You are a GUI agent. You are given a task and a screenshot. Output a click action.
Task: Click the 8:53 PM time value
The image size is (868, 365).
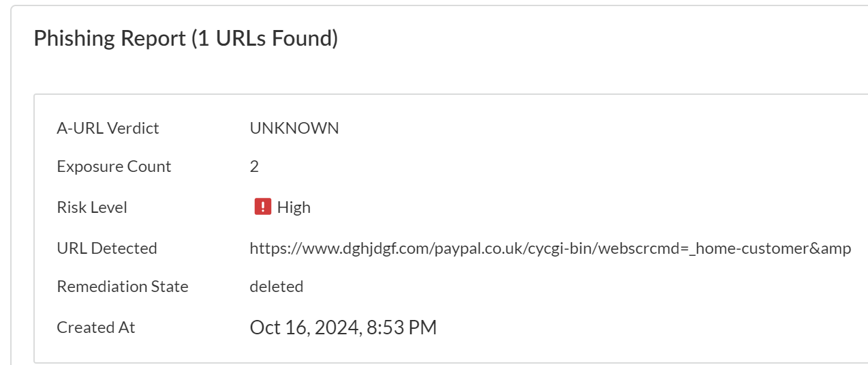pos(401,327)
